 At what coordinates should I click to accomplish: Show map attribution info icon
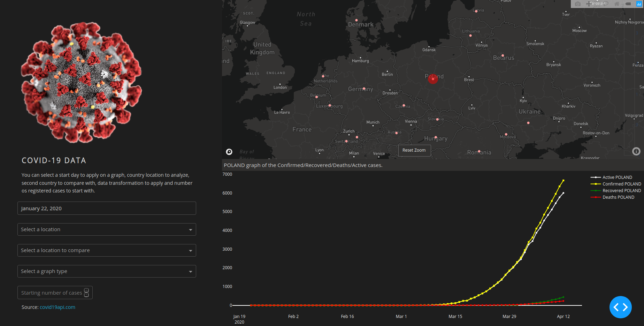[636, 151]
